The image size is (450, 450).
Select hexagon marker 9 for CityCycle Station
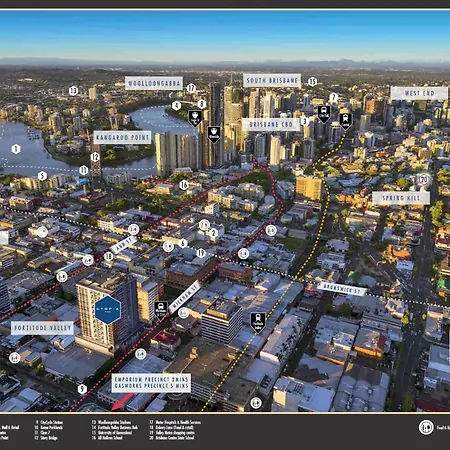(82, 389)
